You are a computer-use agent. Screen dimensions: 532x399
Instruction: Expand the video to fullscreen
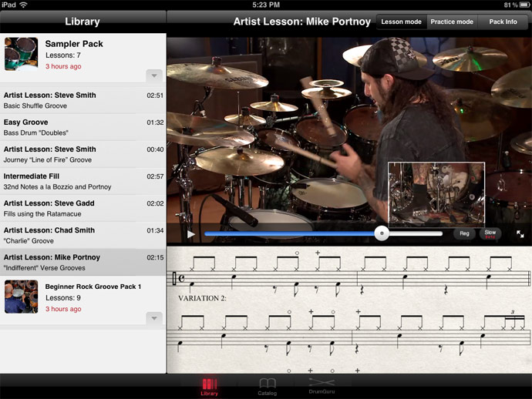pos(520,234)
